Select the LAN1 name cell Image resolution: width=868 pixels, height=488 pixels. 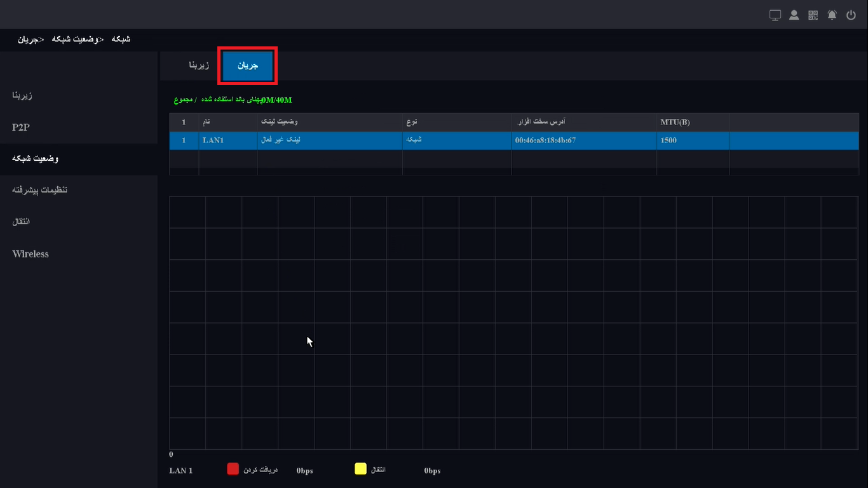tap(227, 140)
